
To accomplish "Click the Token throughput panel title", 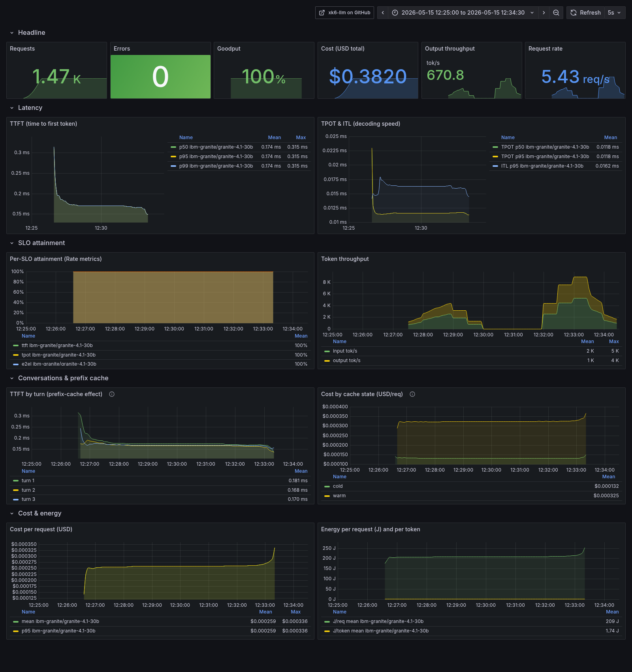I will tap(345, 259).
